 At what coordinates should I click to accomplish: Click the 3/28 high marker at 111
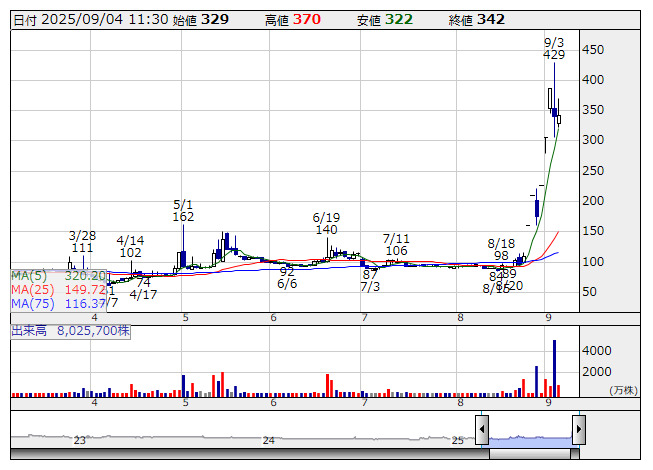coord(82,241)
